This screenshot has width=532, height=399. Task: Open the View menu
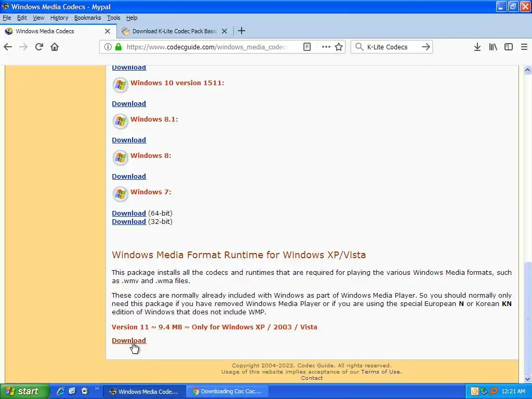click(x=38, y=18)
